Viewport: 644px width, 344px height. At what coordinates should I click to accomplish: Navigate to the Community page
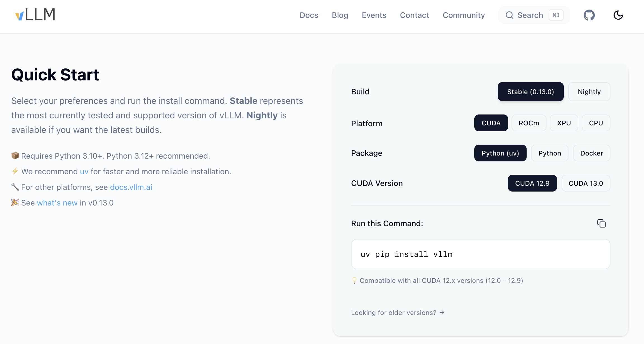point(464,15)
